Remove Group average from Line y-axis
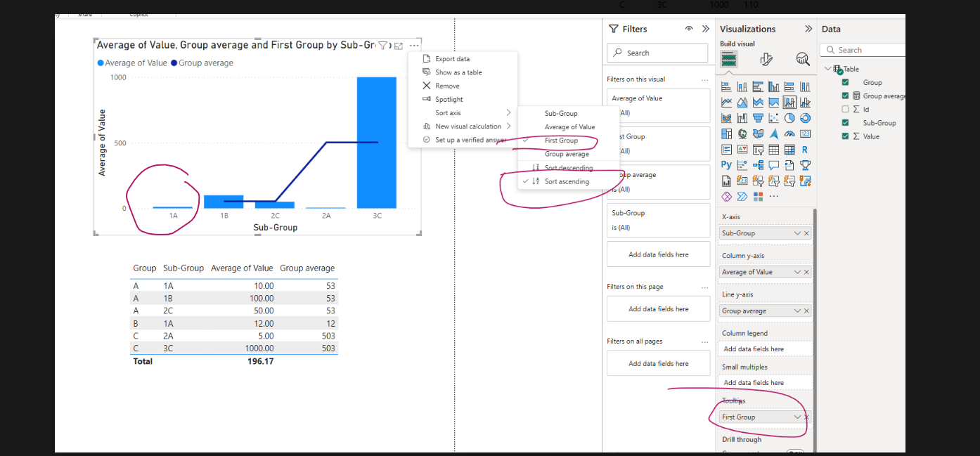 pyautogui.click(x=806, y=311)
